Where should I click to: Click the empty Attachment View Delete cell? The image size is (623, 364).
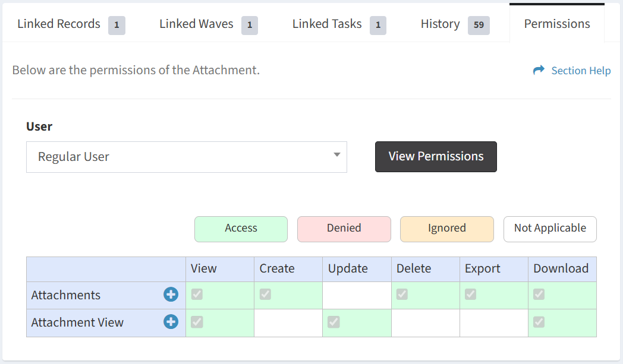click(426, 323)
